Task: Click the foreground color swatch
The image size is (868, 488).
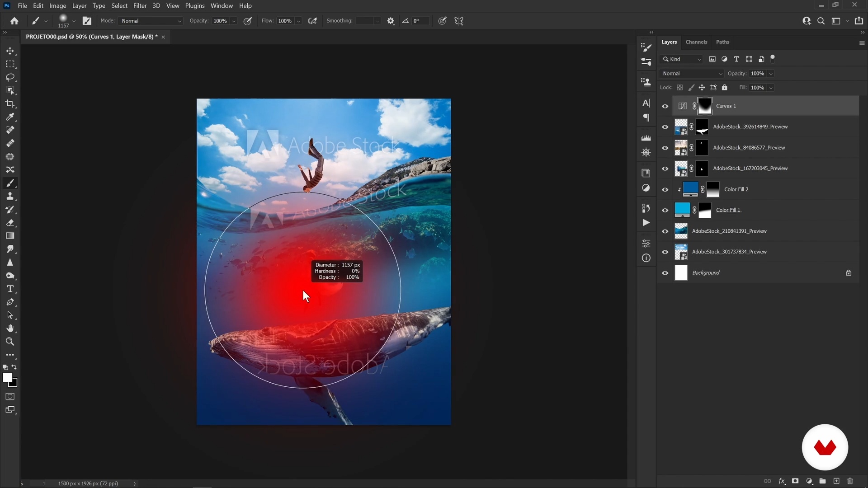Action: 7,377
